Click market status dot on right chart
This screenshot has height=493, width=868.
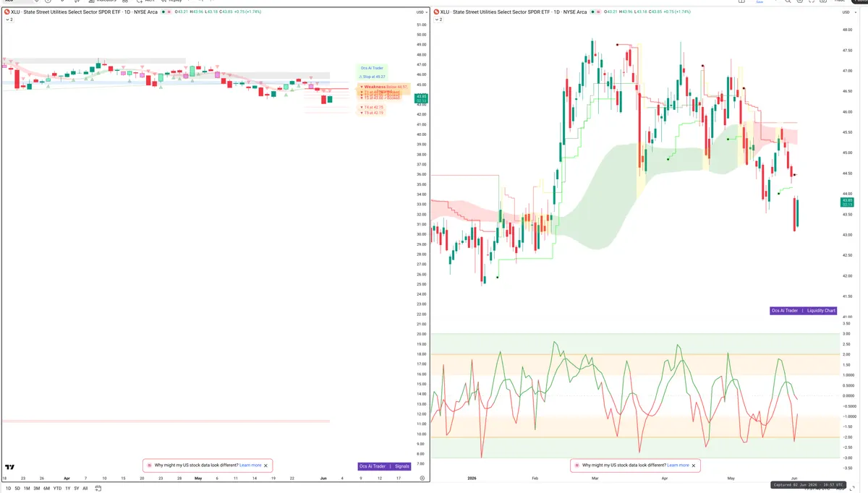point(591,12)
